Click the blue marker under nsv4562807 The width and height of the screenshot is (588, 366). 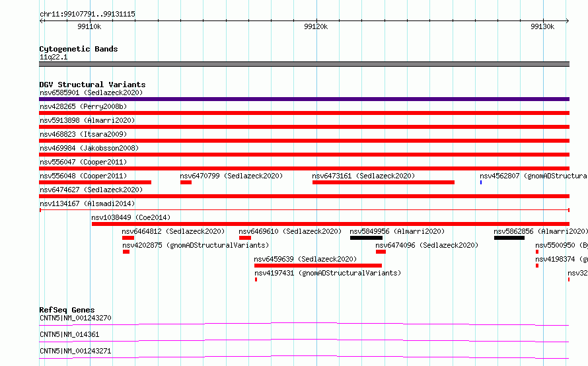pos(481,182)
